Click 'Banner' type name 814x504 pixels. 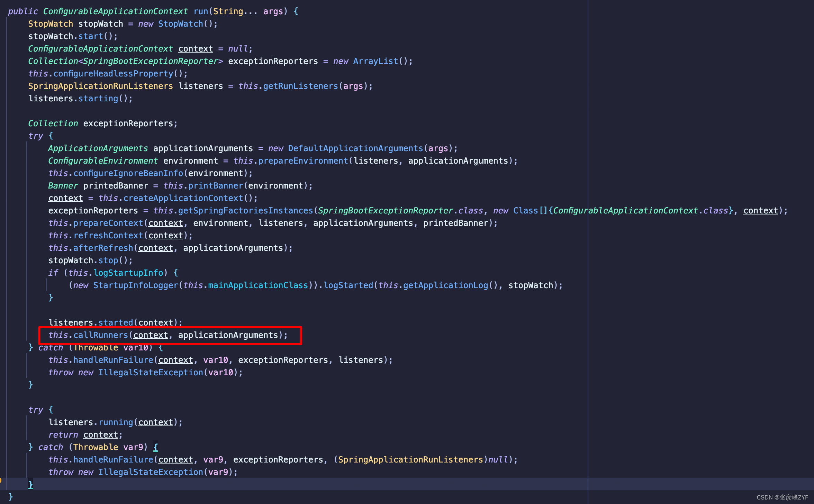(63, 186)
